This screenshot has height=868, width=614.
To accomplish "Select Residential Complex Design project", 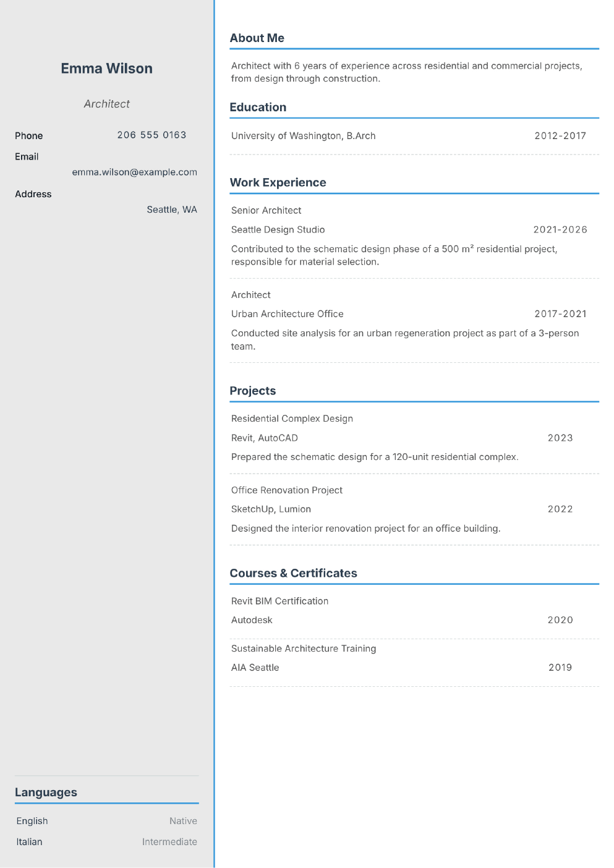I will 292,419.
